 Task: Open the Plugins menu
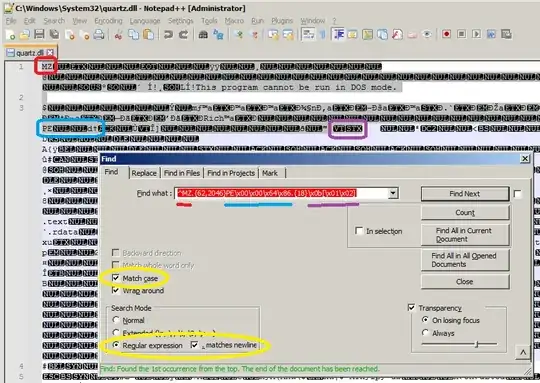282,21
